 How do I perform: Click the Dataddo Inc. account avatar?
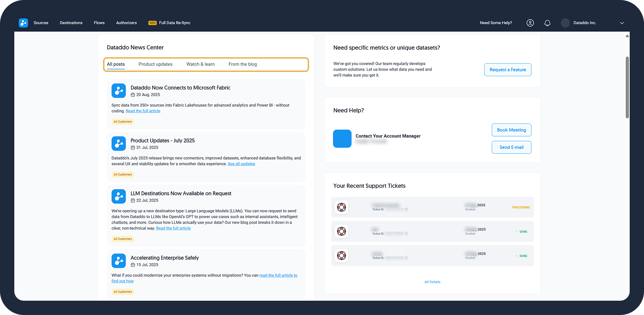point(565,23)
